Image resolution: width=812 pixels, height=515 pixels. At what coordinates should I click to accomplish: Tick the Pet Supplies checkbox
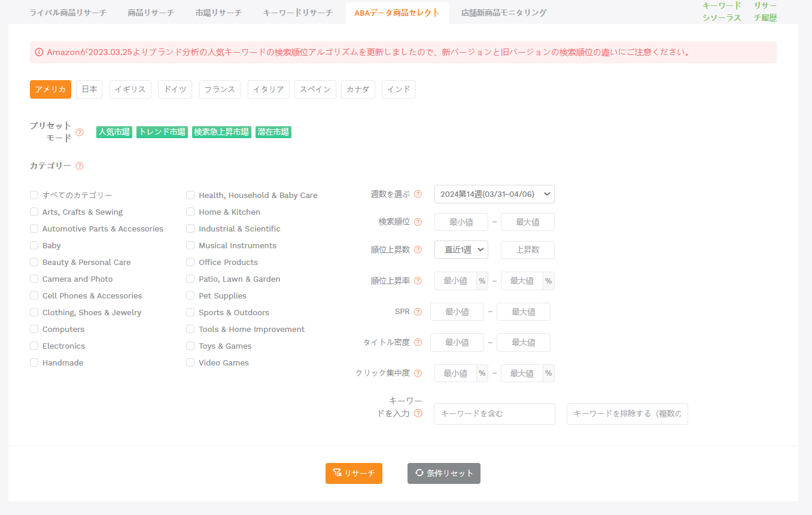pos(190,295)
